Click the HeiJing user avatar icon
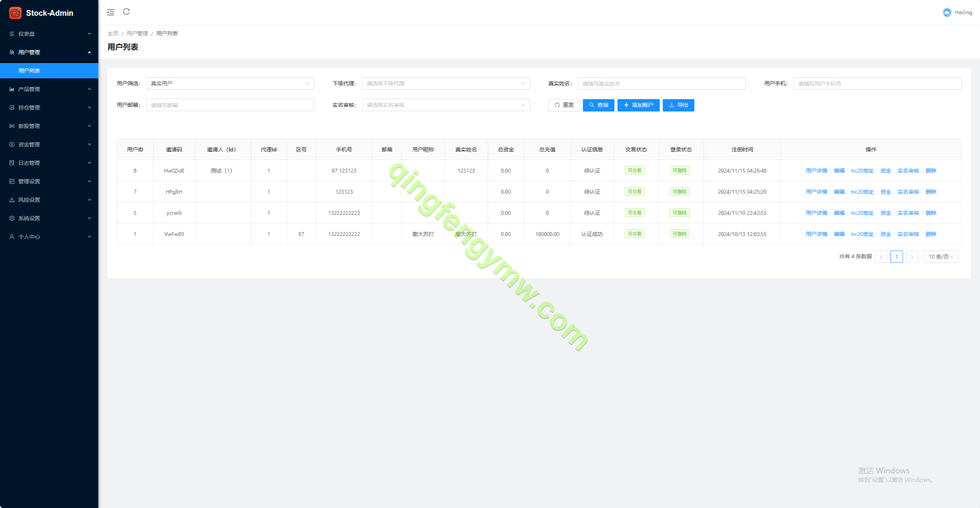 [947, 12]
